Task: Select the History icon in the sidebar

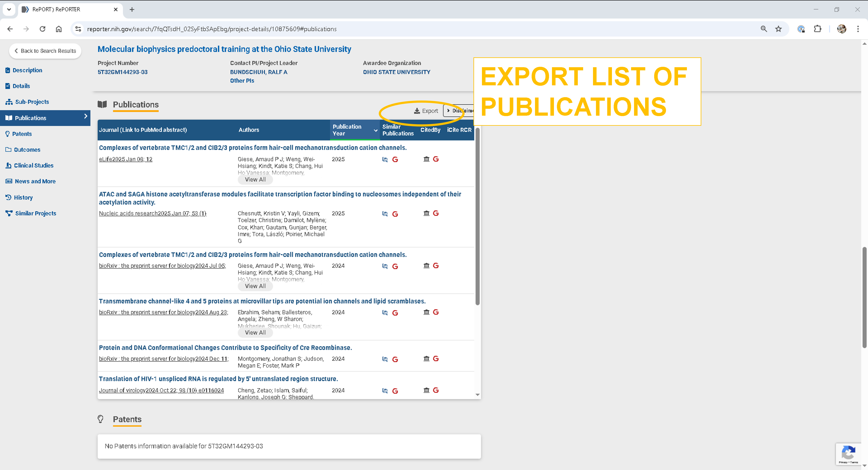Action: (8, 197)
